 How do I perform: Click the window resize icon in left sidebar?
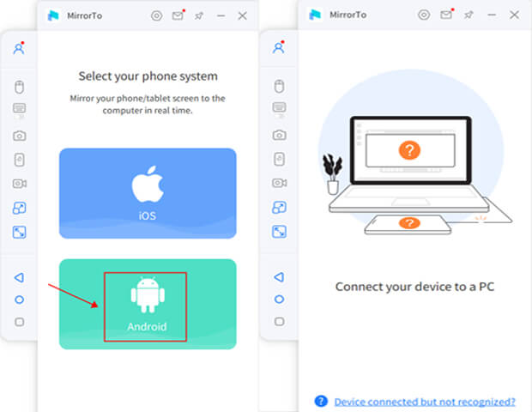click(x=20, y=208)
